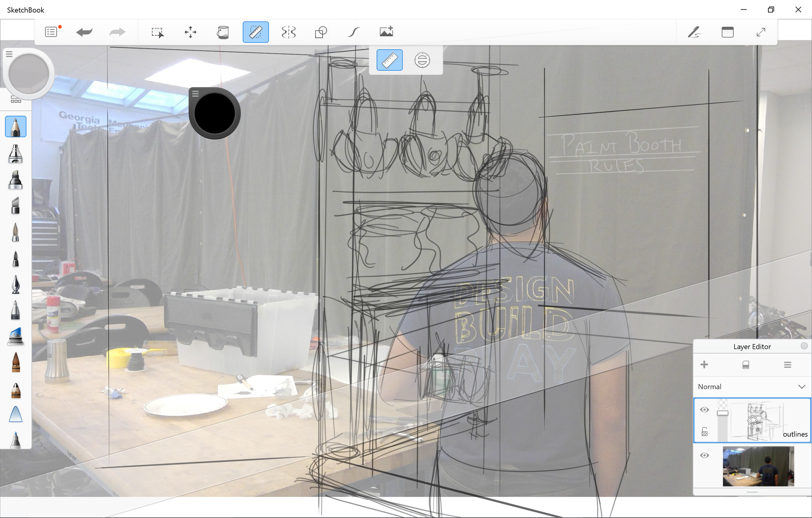Image resolution: width=812 pixels, height=518 pixels.
Task: Open the Normal blend mode dropdown
Action: pos(752,386)
